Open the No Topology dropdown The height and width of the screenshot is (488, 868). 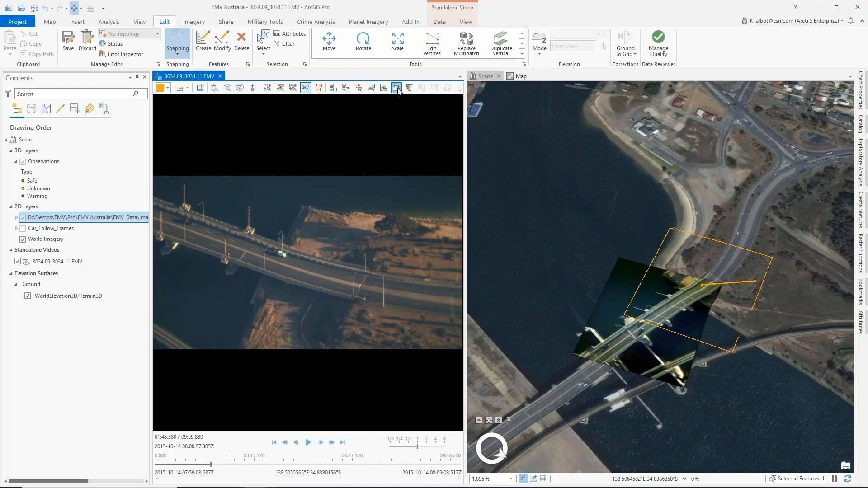pyautogui.click(x=157, y=34)
